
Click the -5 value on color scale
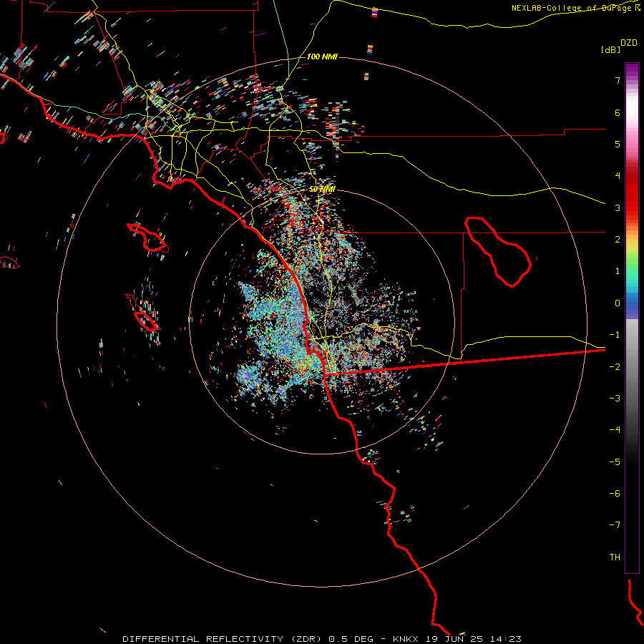click(x=615, y=462)
